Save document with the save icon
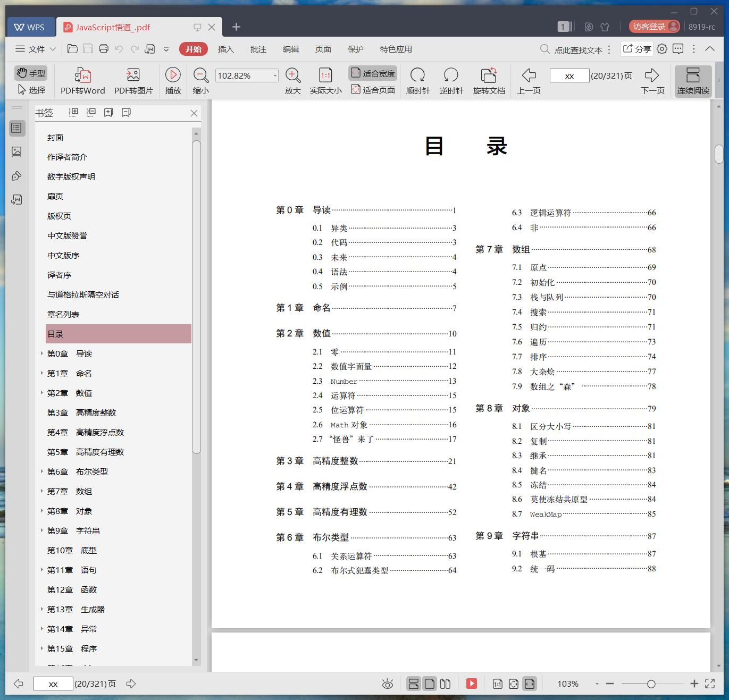The image size is (729, 700). [88, 49]
